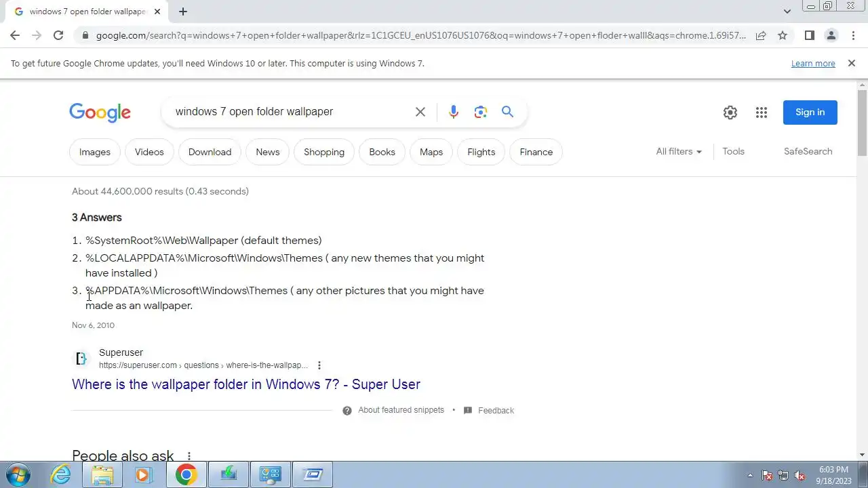Click the %LOCALAPPDATA% themes answer text
868x488 pixels.
(285, 266)
